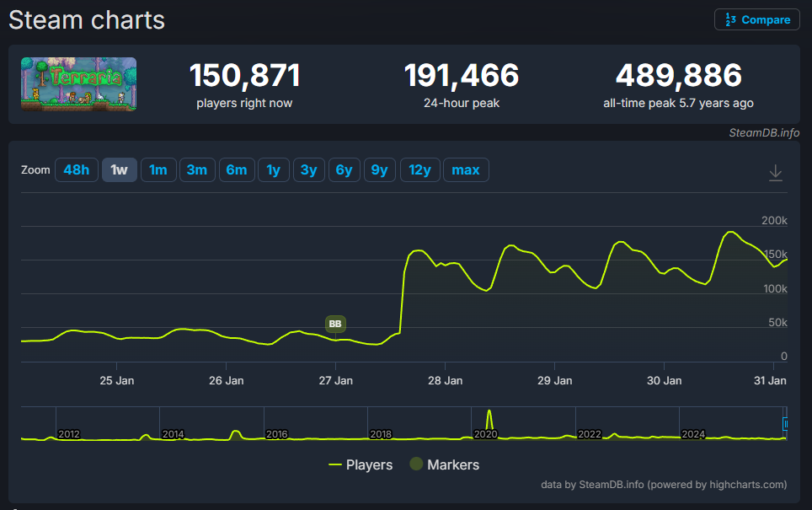The width and height of the screenshot is (812, 510).
Task: Select the 1y zoom preset
Action: 273,169
